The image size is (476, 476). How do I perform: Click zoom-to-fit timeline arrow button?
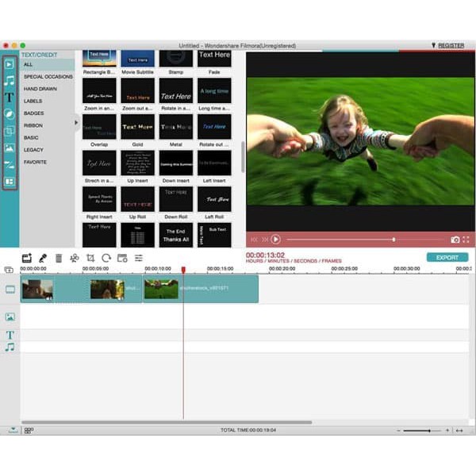[x=459, y=430]
